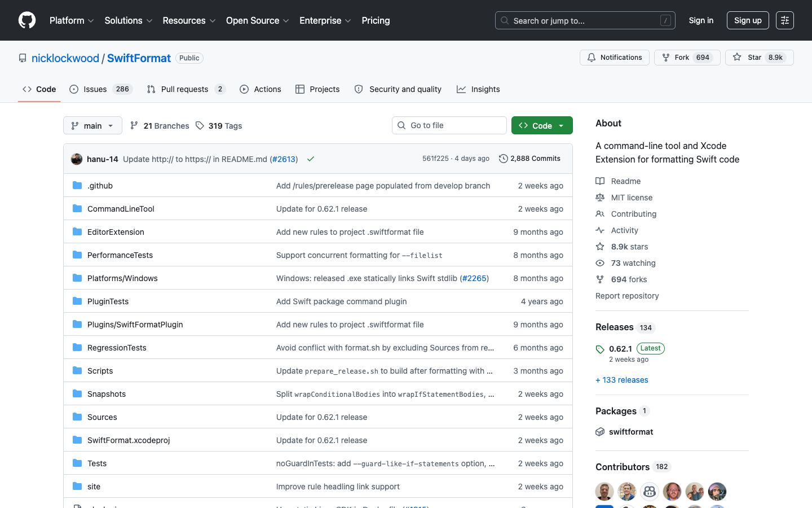
Task: Click the Report repository link
Action: pos(627,296)
